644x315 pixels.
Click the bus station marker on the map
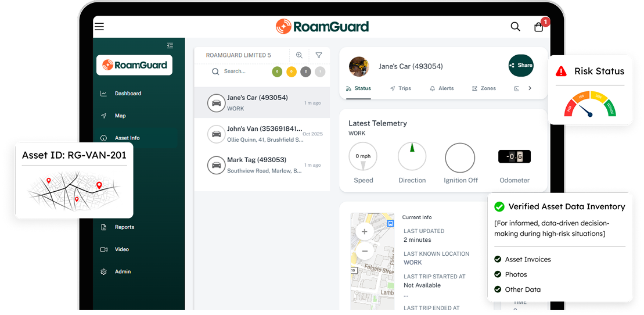[390, 223]
